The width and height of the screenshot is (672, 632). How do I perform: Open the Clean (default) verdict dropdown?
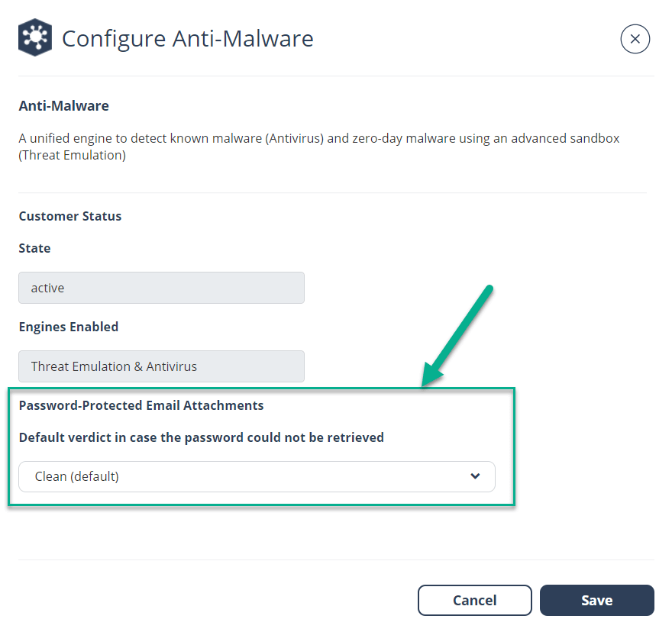pos(257,476)
